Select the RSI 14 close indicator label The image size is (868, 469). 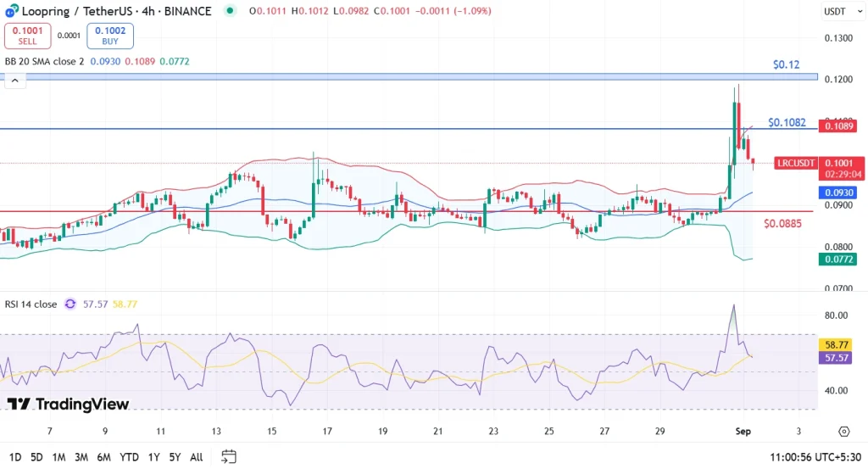(31, 304)
